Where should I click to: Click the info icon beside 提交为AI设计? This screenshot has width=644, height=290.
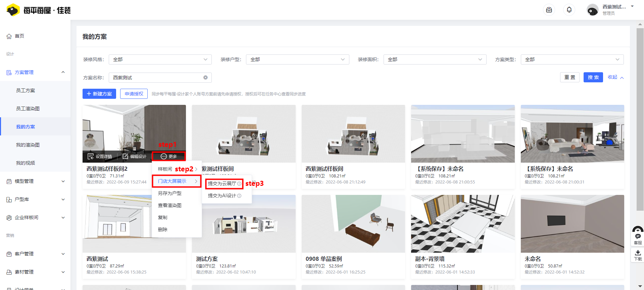coord(239,196)
